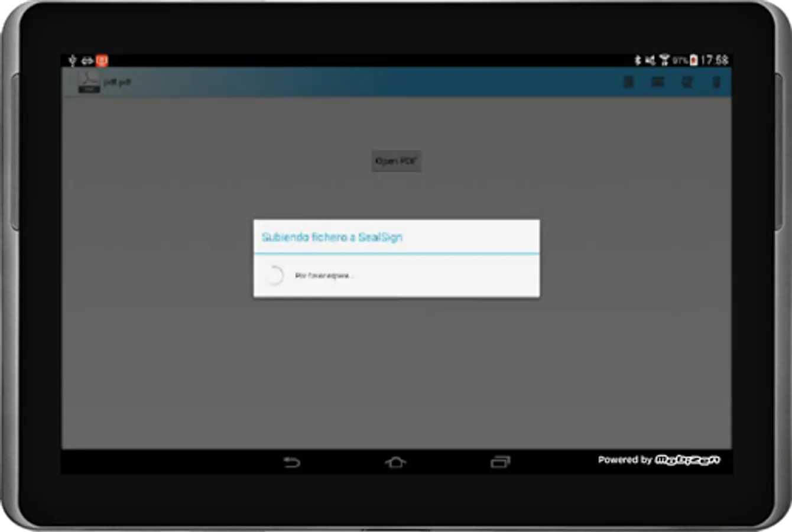Tap the 17:58 clock in the status bar

pos(714,60)
